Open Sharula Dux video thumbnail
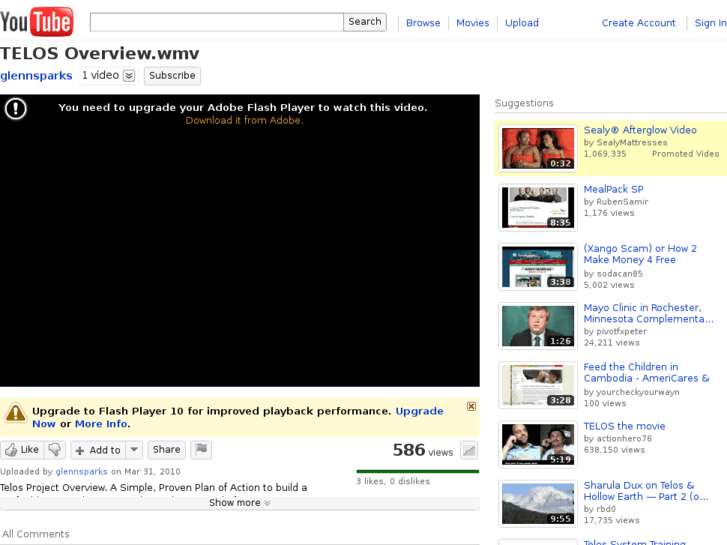 pyautogui.click(x=538, y=504)
